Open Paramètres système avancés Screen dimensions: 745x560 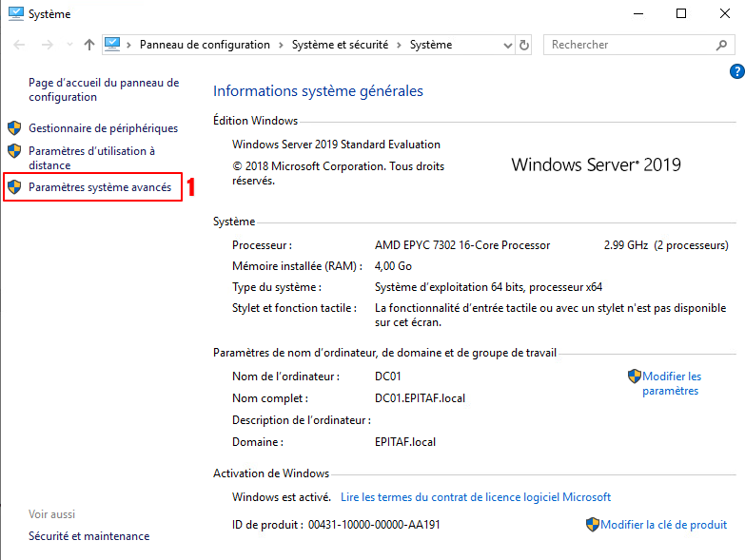click(x=100, y=188)
